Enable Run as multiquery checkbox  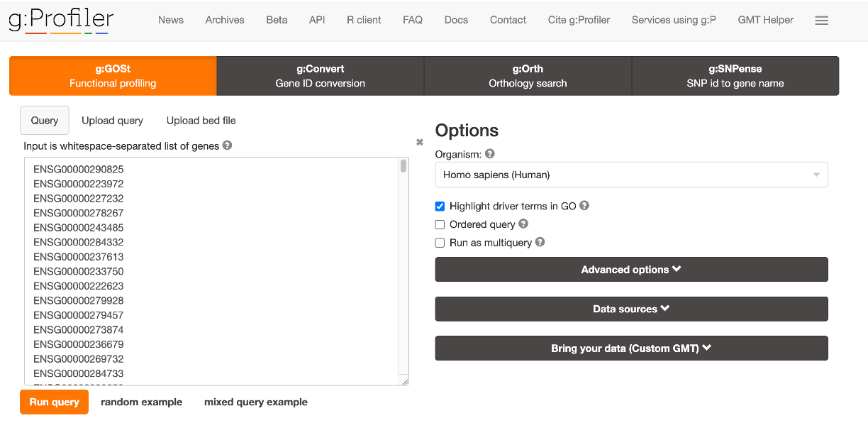(x=440, y=243)
